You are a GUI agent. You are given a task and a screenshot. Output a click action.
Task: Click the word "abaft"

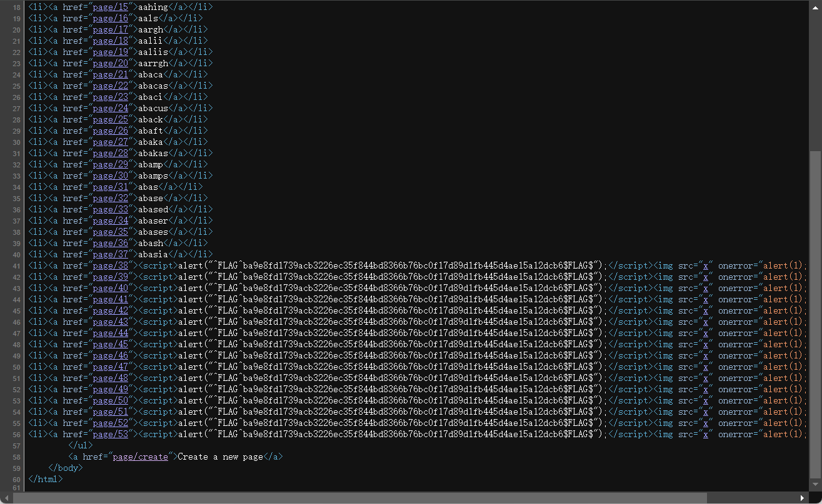click(151, 131)
